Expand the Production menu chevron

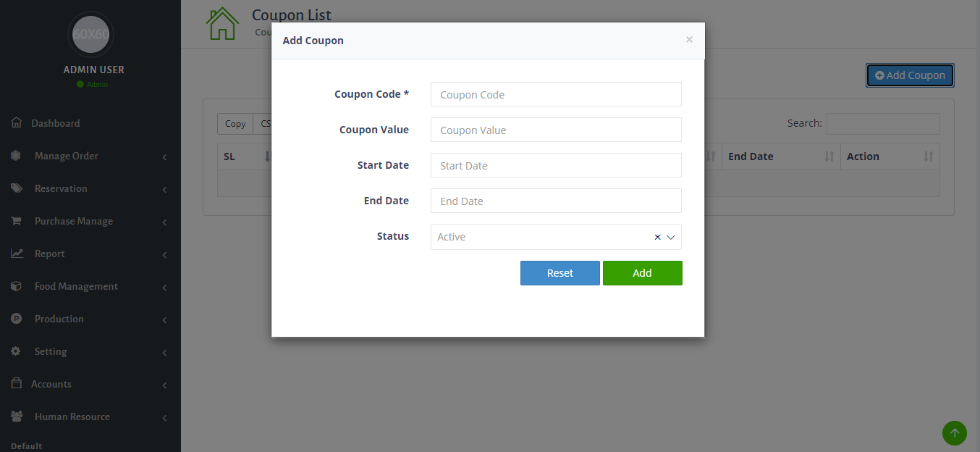(x=164, y=320)
